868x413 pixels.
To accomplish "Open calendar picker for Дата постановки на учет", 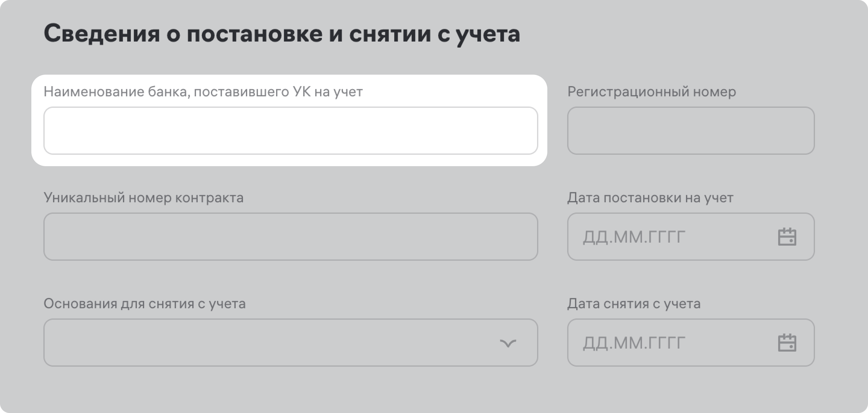I will click(787, 237).
